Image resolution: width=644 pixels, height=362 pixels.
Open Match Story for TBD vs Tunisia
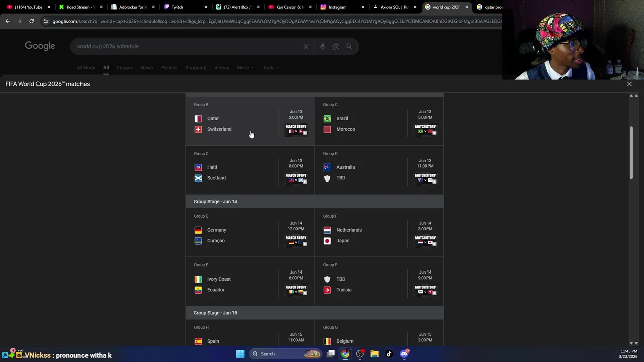pos(425,290)
